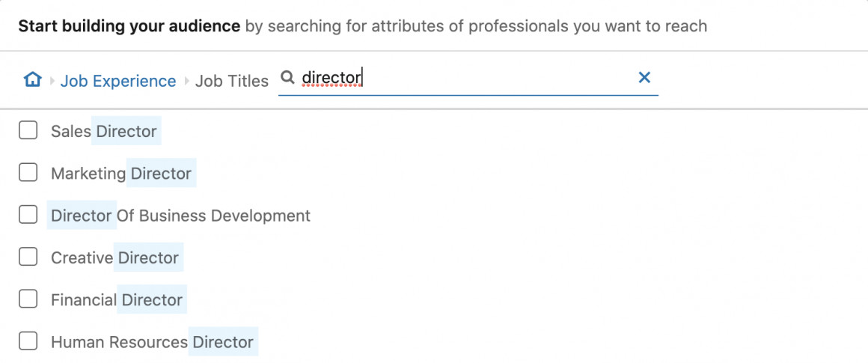Select the Job Titles breadcrumb
This screenshot has width=868, height=363.
click(232, 82)
